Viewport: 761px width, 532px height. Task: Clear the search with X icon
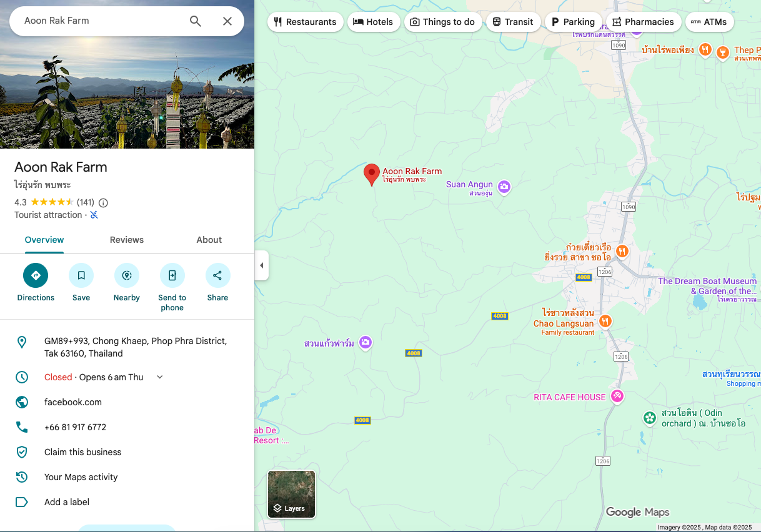[x=227, y=21]
